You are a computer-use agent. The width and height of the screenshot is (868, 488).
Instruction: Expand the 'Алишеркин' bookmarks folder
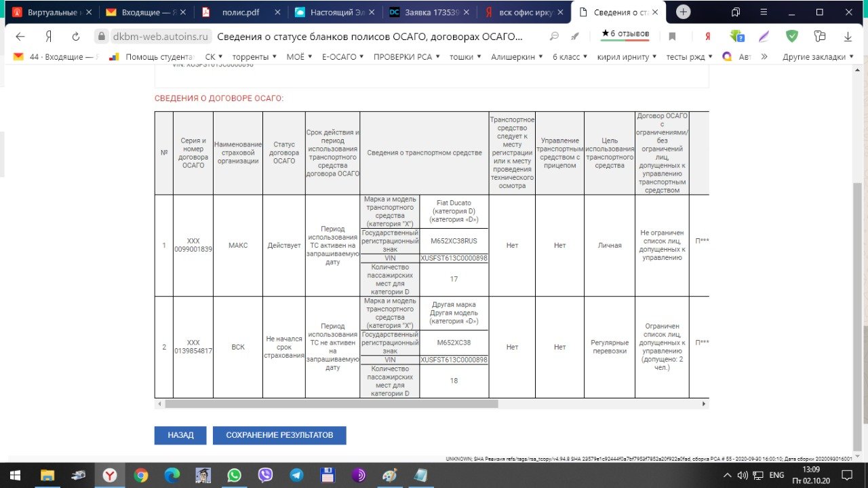click(517, 57)
